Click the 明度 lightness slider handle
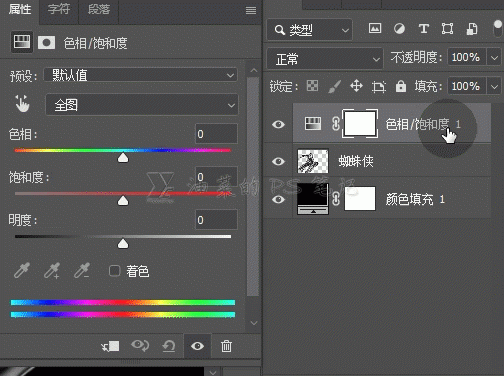The width and height of the screenshot is (504, 376). click(123, 244)
